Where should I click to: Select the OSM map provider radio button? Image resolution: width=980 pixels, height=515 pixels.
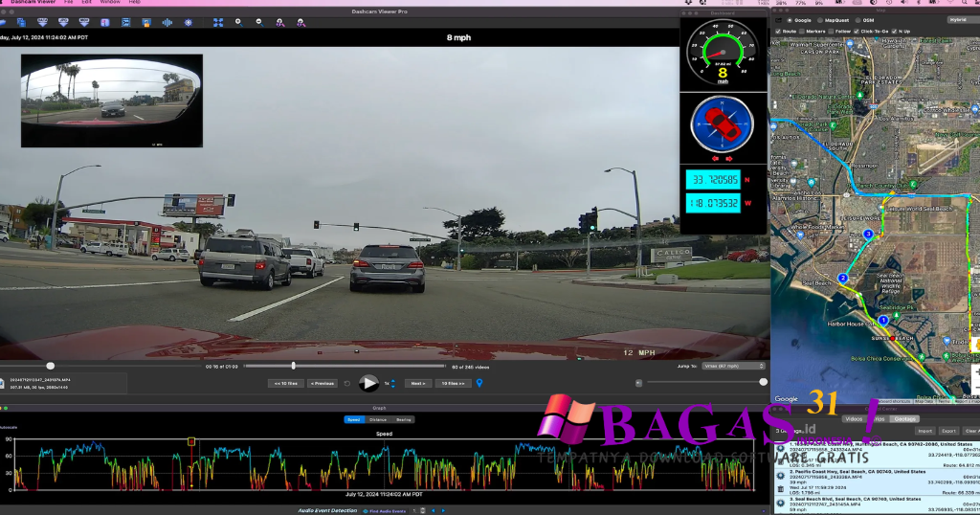pyautogui.click(x=857, y=20)
